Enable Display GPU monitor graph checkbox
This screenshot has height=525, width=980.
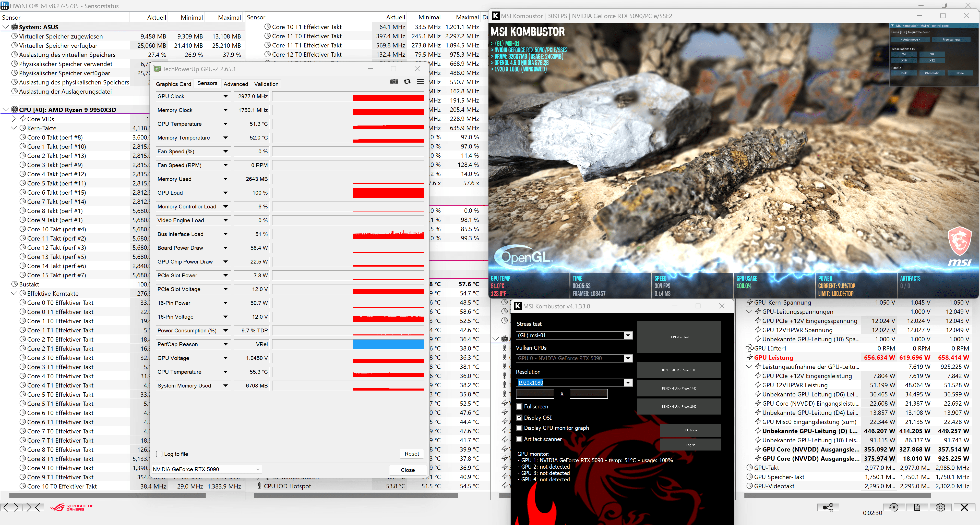click(519, 428)
